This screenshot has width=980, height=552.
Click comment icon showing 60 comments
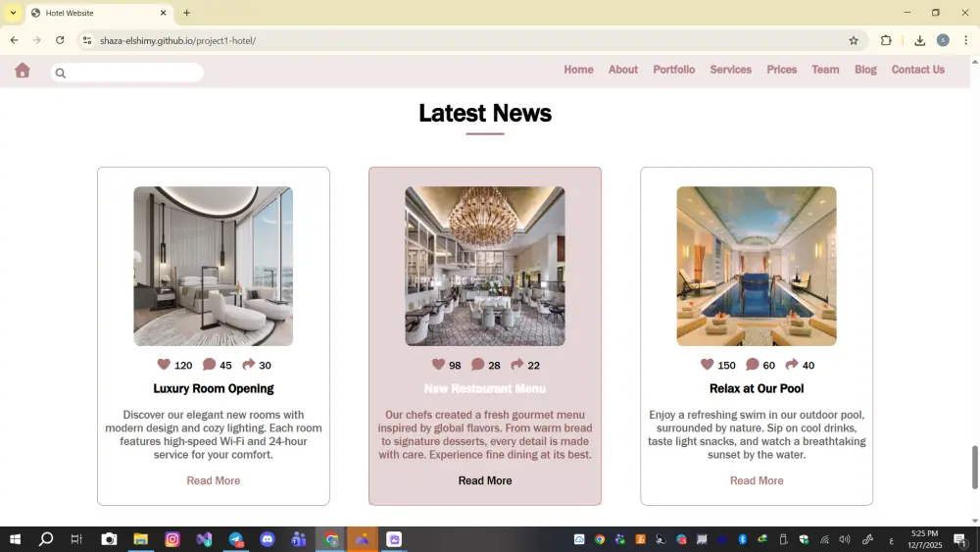tap(753, 364)
